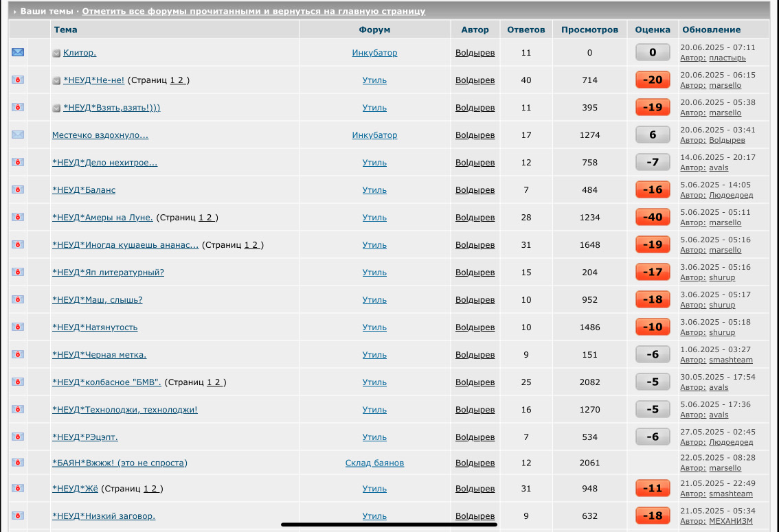Click the Ваши темы breadcrumb text
The height and width of the screenshot is (532, 779).
(46, 11)
